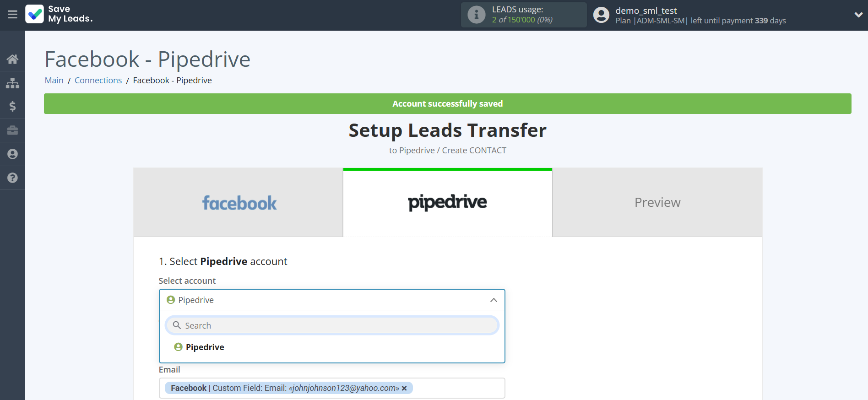Go to Home via sidebar house icon
This screenshot has width=868, height=400.
(x=12, y=59)
